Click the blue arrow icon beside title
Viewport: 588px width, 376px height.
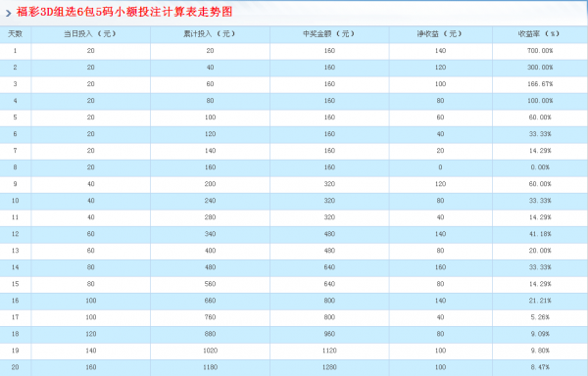point(8,14)
